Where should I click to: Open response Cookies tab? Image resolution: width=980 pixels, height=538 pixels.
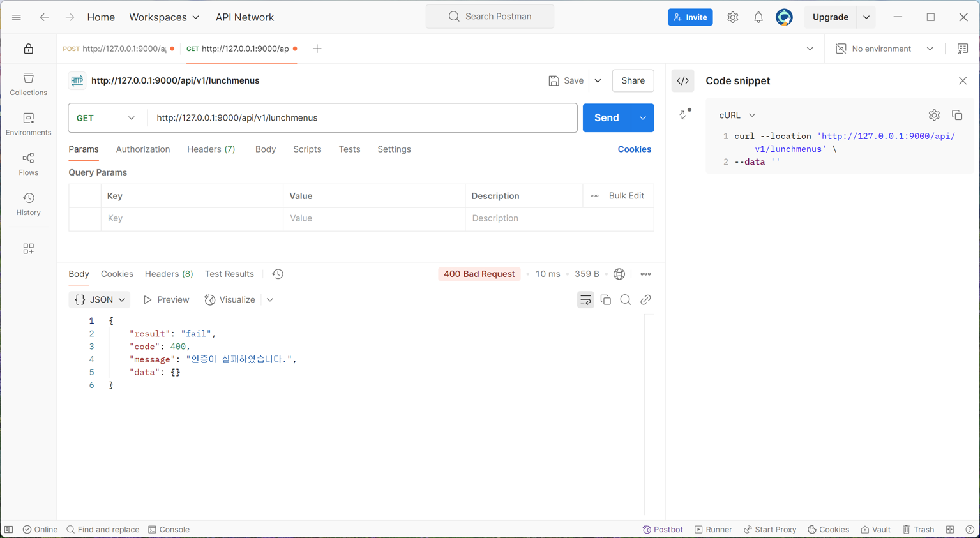117,274
